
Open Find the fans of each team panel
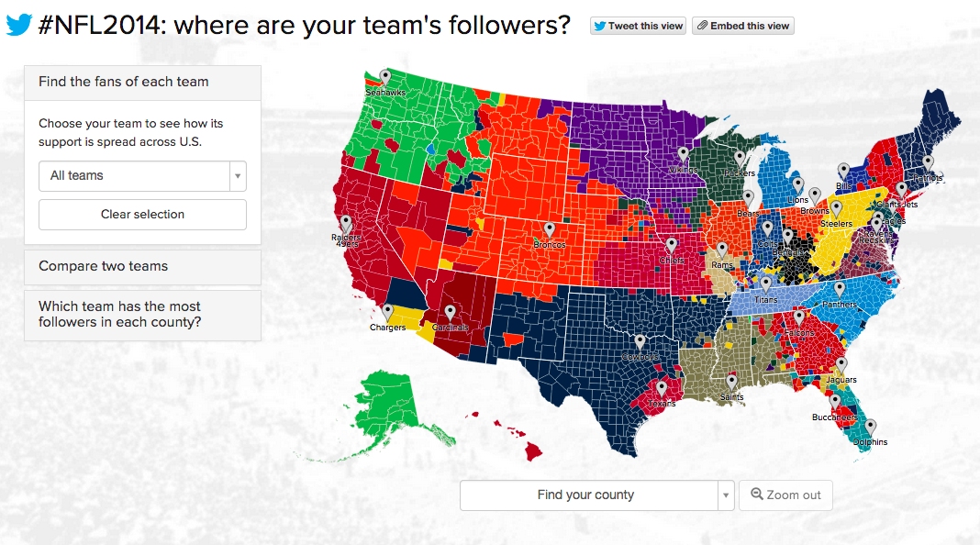(x=142, y=83)
